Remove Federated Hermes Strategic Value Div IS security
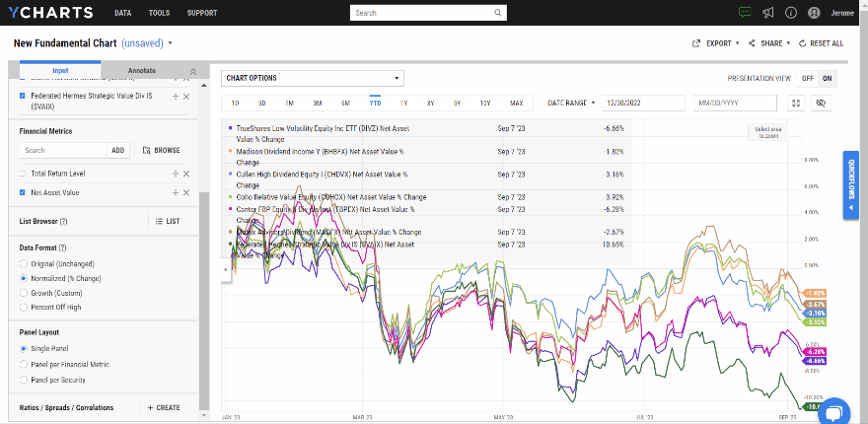 186,97
